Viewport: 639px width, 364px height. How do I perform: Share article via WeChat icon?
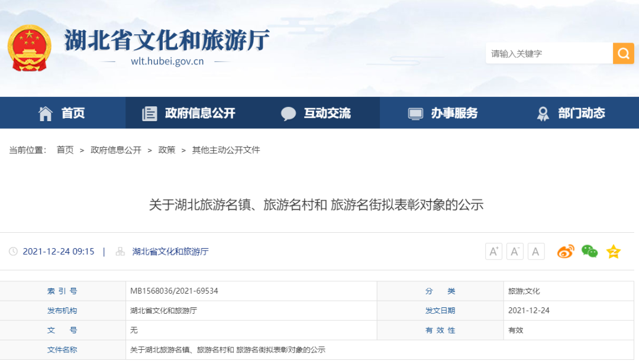coord(589,252)
